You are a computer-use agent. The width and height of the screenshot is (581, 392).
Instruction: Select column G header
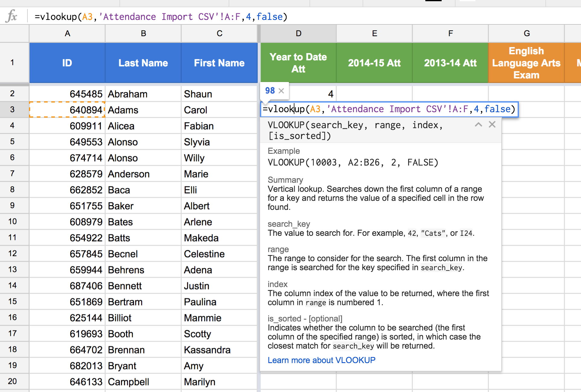click(x=526, y=33)
